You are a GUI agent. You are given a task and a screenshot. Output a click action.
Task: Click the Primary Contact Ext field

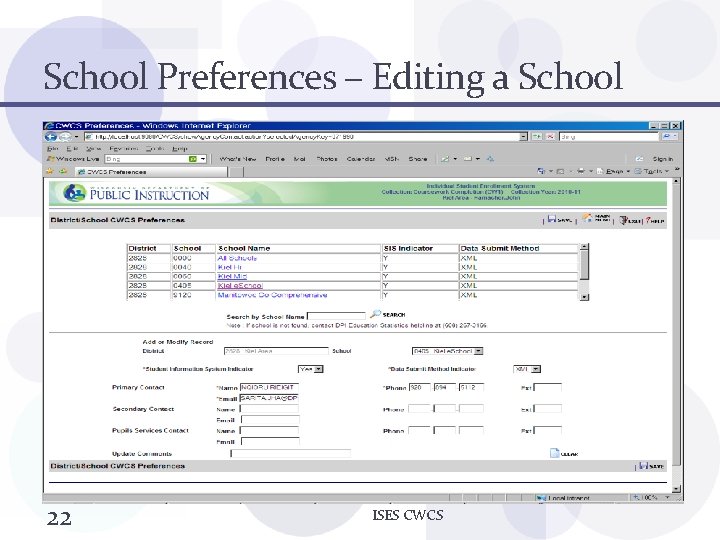pyautogui.click(x=547, y=388)
